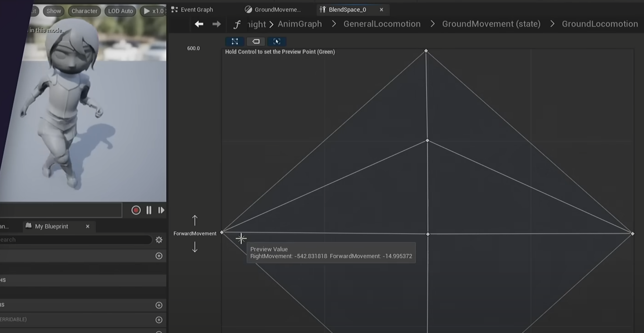This screenshot has height=333, width=644.
Task: Click the plus icon below the search field
Action: (159, 256)
